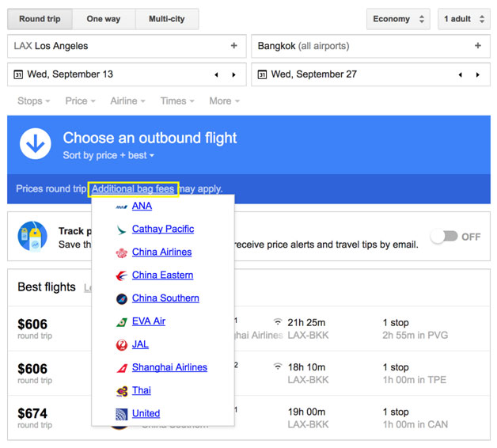Go to previous return date arrow

click(x=461, y=75)
